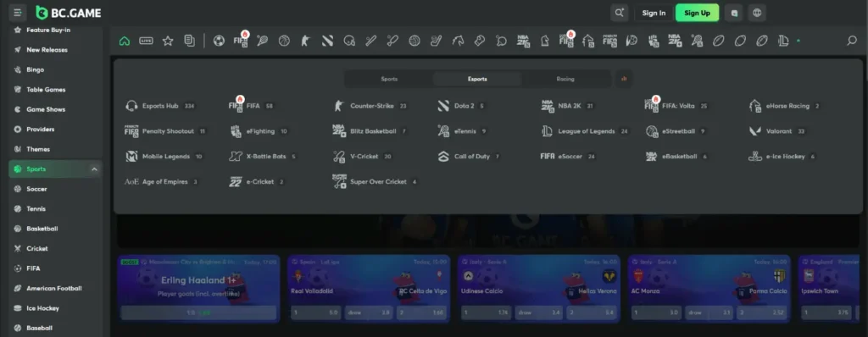Screen dimensions: 868x337
Task: Open e-Ice Hockey entry
Action: (782, 157)
